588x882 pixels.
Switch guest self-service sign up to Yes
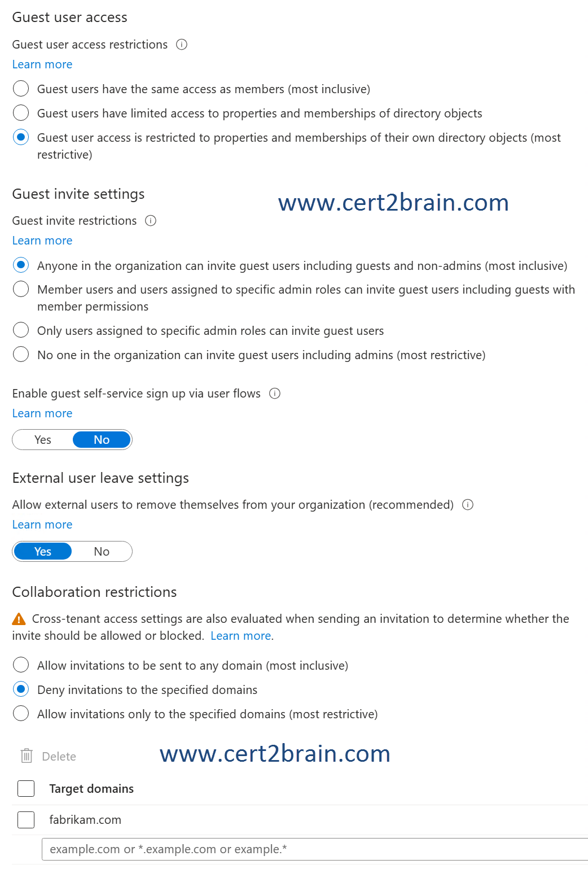[x=43, y=440]
